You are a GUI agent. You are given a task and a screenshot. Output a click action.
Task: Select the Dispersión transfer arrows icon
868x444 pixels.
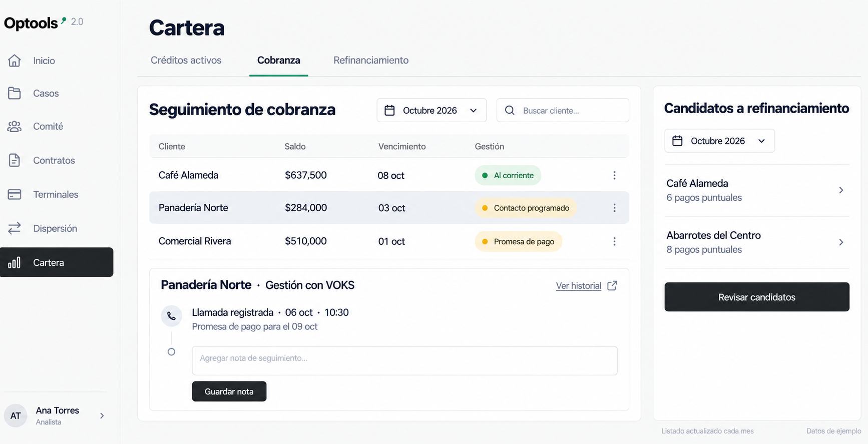15,228
